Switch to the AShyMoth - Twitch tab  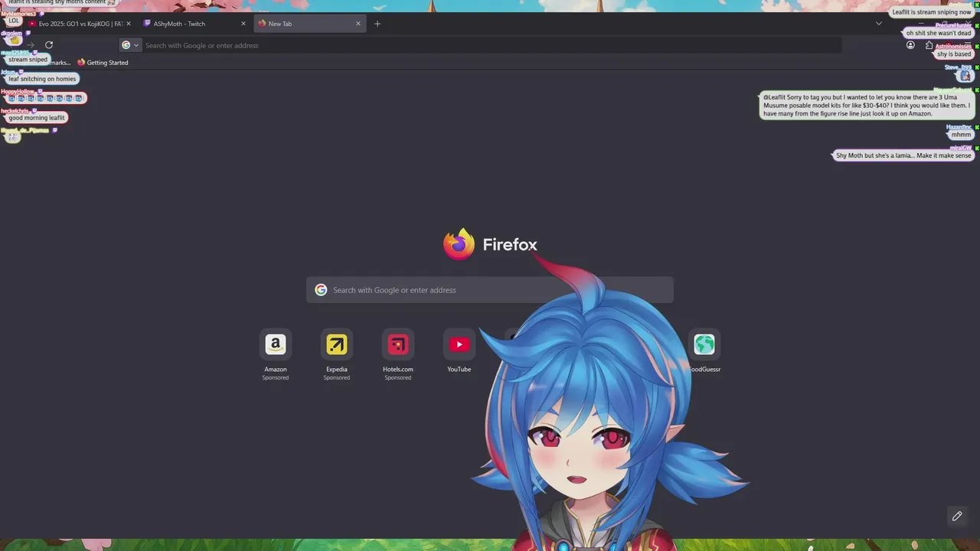pyautogui.click(x=194, y=24)
